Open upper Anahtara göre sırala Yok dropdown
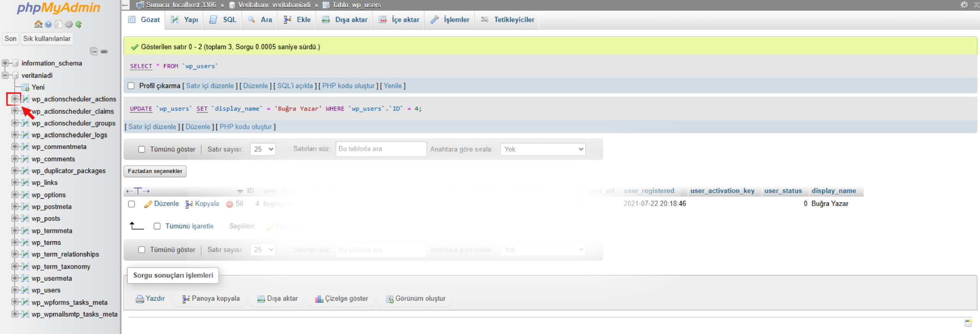This screenshot has width=980, height=334. click(543, 149)
